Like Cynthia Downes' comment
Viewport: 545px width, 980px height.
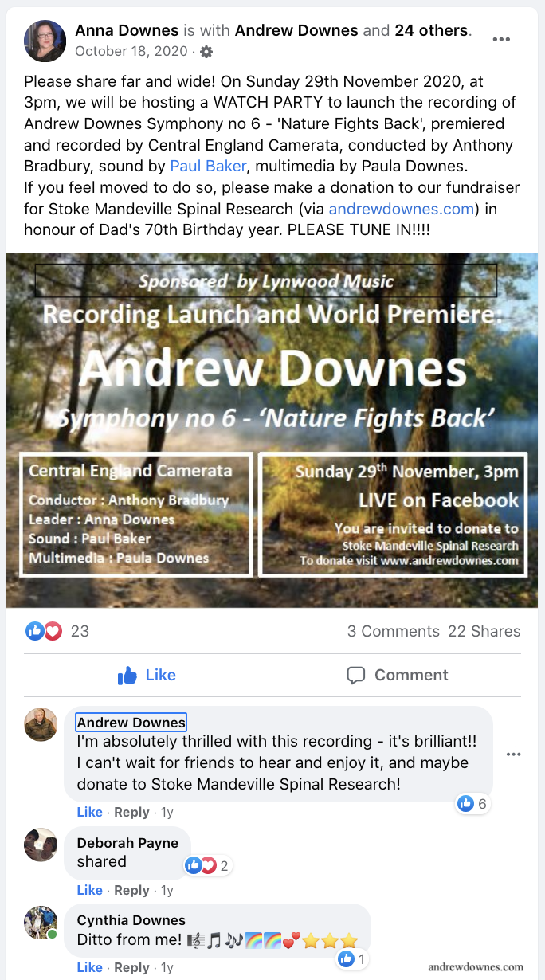[90, 967]
